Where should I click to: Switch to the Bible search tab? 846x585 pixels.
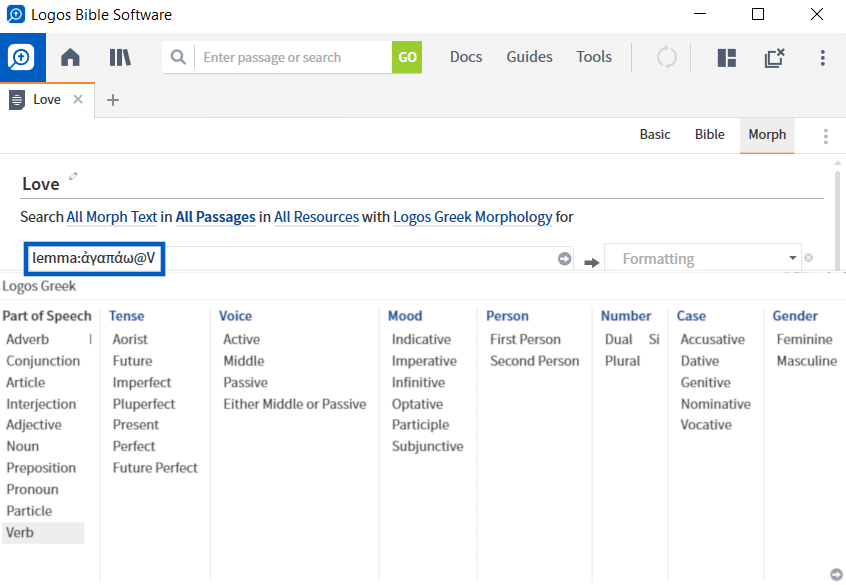pyautogui.click(x=709, y=134)
